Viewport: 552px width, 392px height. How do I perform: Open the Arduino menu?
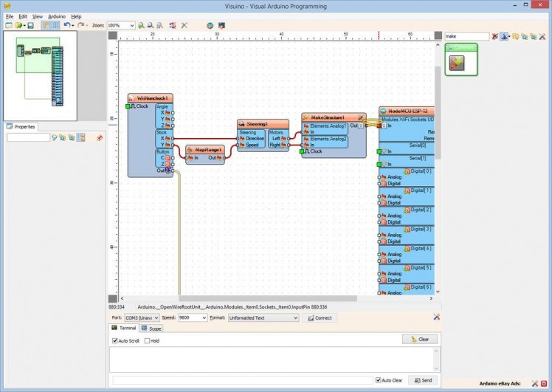coord(57,16)
